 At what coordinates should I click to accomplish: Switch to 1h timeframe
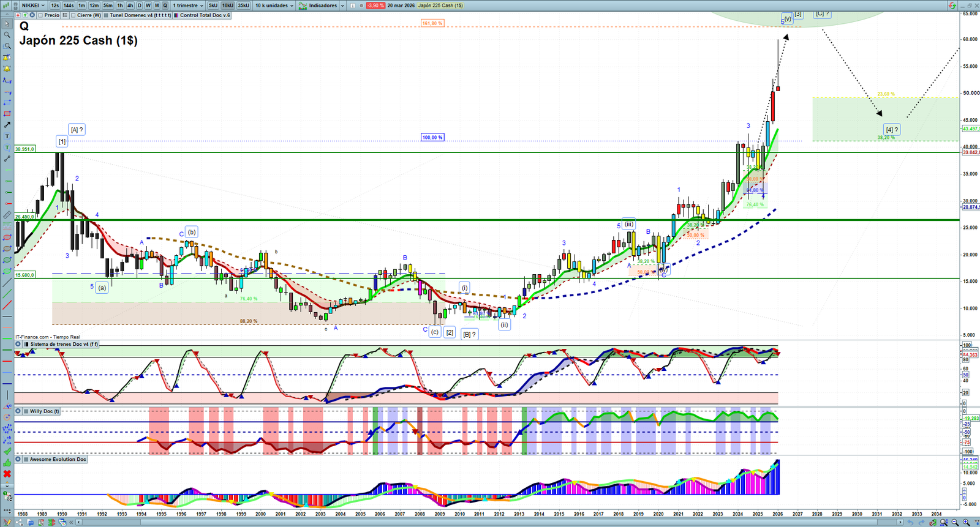pyautogui.click(x=120, y=6)
